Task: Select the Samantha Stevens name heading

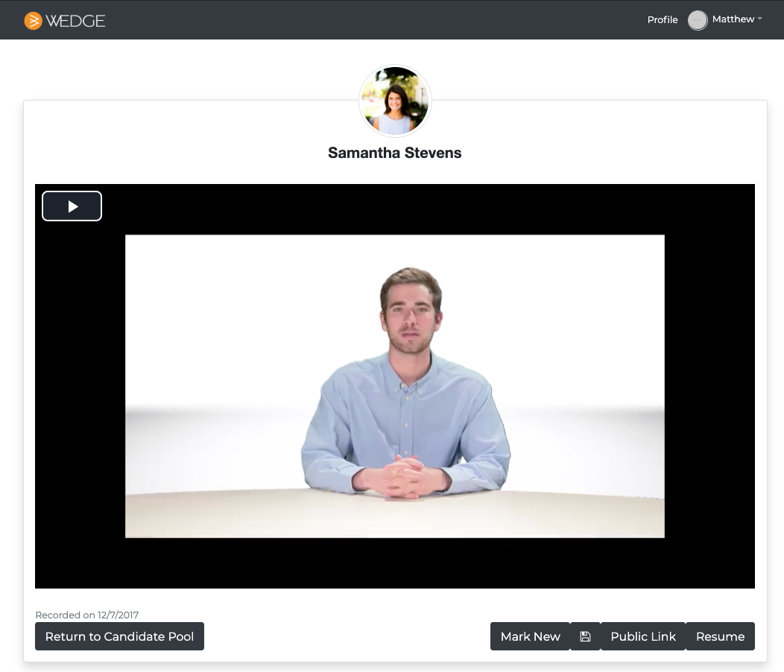Action: [394, 153]
